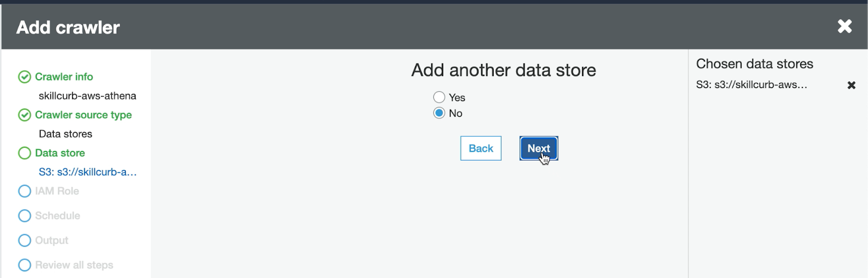
Task: Click the Output step circle icon
Action: (x=24, y=240)
